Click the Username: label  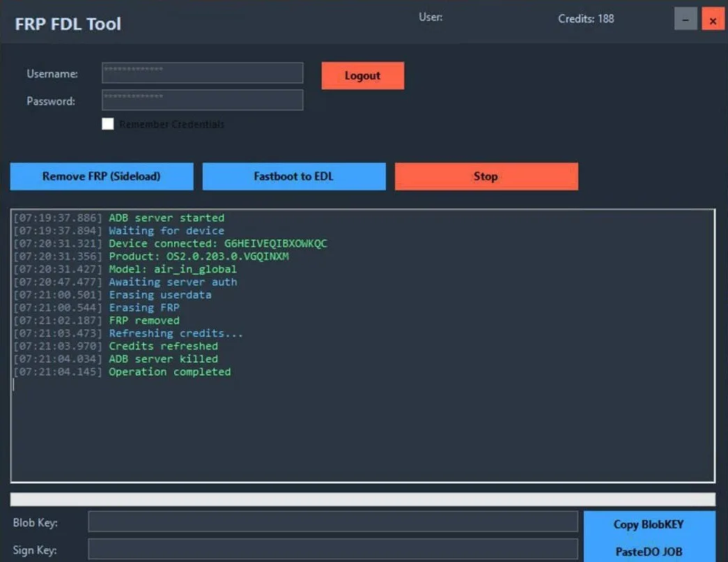[52, 74]
